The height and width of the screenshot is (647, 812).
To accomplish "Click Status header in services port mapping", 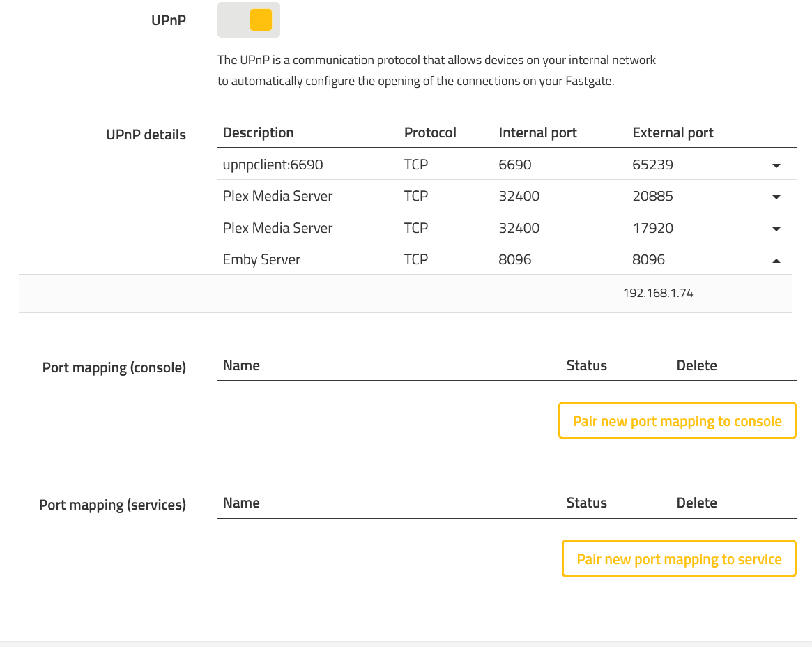I will 586,503.
